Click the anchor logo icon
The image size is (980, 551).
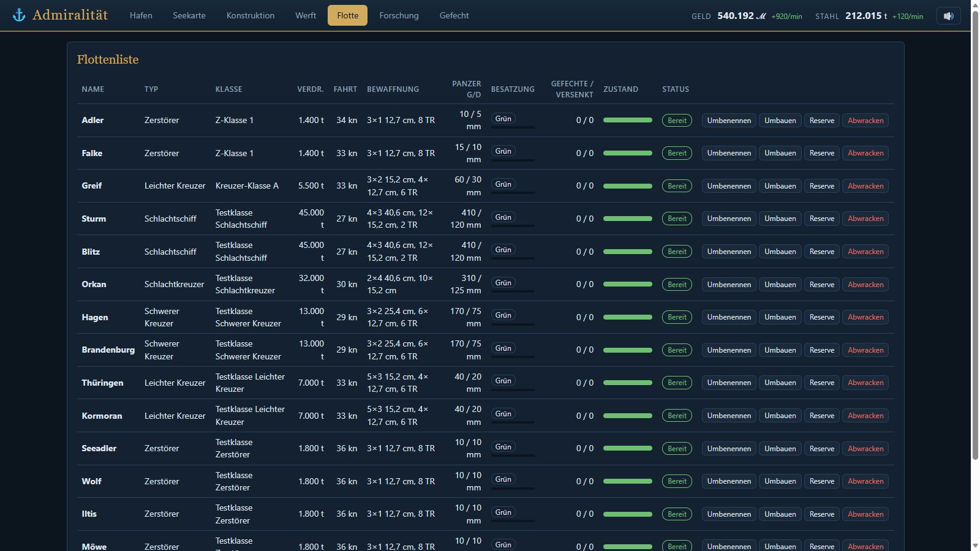[x=19, y=15]
